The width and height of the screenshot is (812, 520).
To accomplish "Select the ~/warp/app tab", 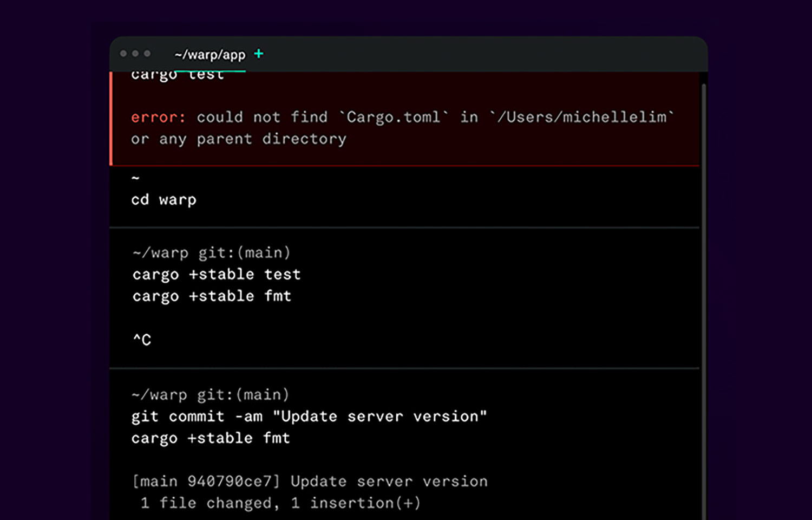I will point(210,55).
